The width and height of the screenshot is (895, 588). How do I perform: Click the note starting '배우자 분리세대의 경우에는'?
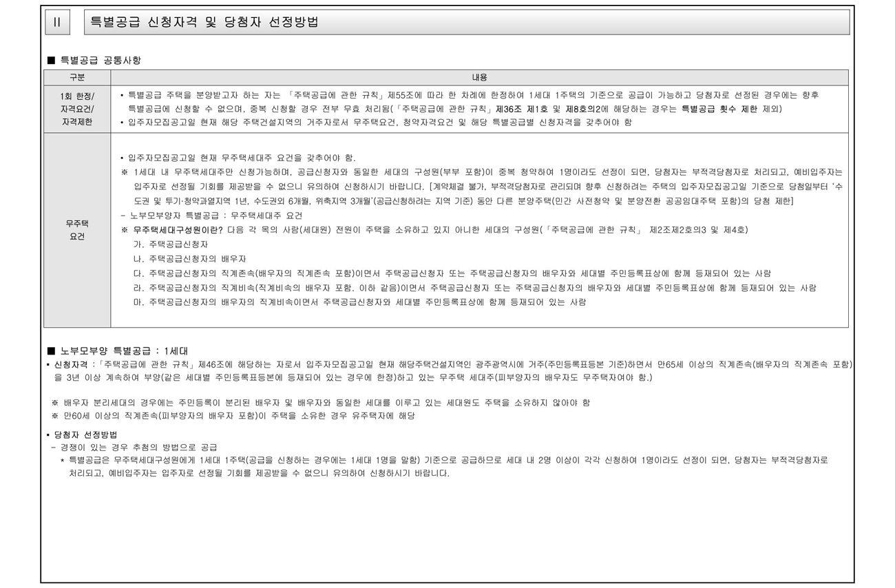point(321,403)
